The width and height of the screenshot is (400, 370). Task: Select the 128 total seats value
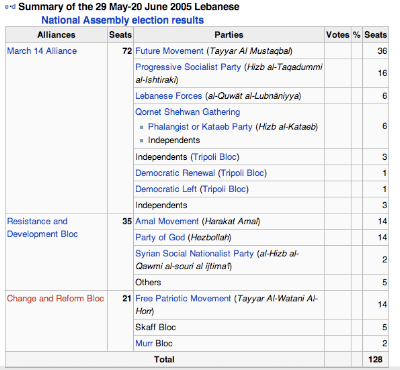click(x=375, y=359)
